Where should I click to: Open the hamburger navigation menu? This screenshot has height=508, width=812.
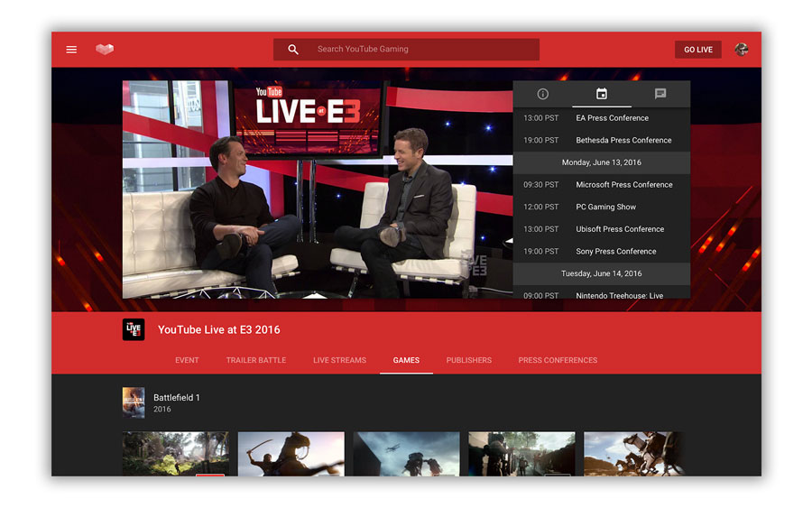click(x=71, y=50)
